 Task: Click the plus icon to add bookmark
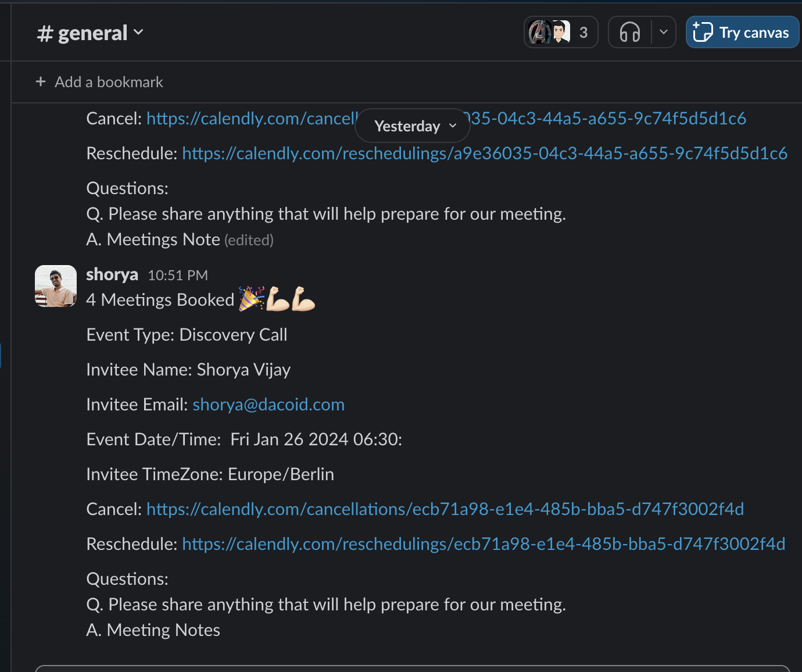point(41,82)
